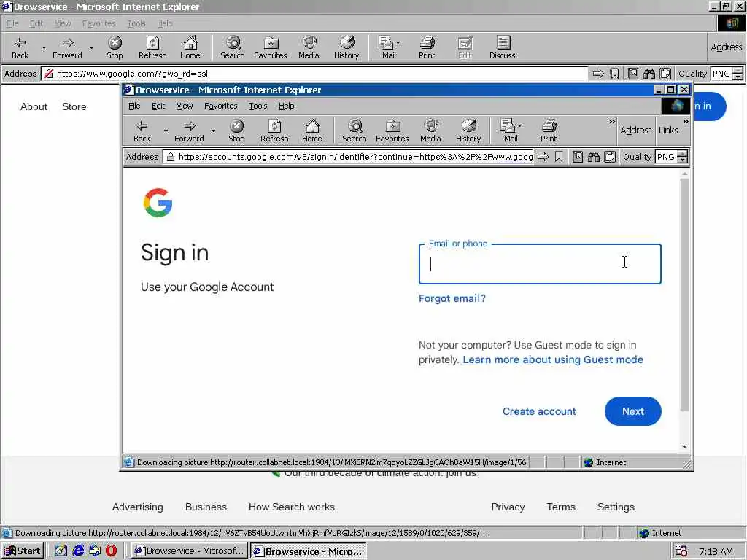Click the system tray scheduler icon
The width and height of the screenshot is (747, 560).
(681, 551)
